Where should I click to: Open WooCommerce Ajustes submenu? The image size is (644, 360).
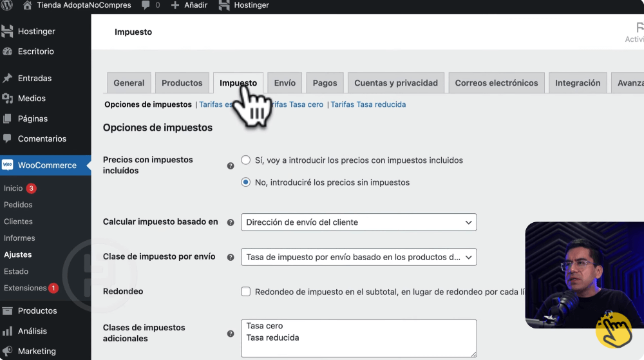(x=17, y=254)
